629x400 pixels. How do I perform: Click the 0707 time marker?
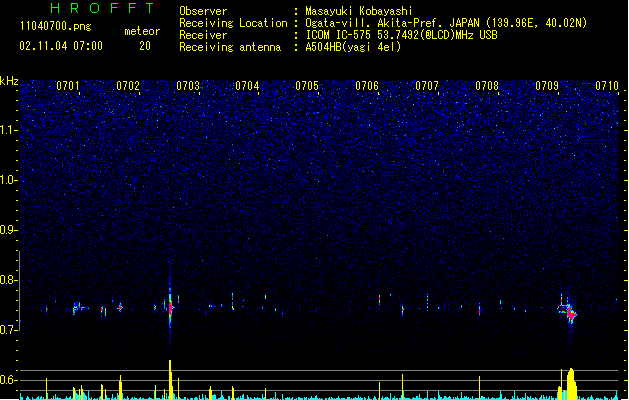tap(427, 86)
